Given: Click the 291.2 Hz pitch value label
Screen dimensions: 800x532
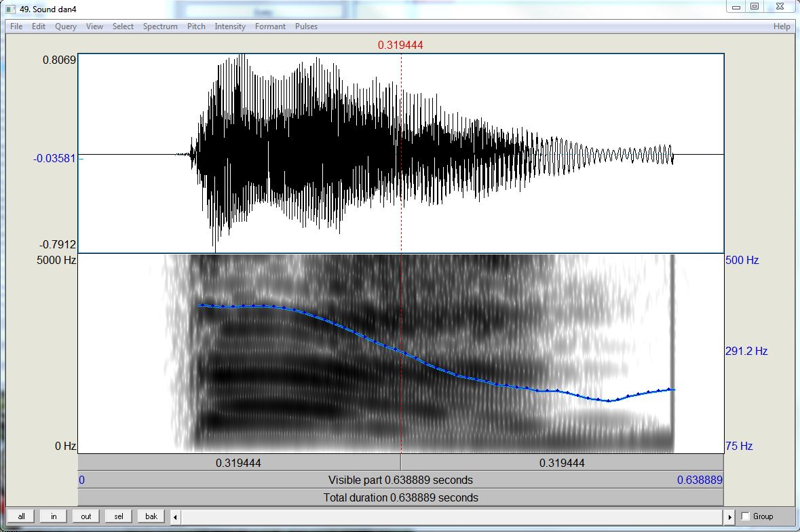Looking at the screenshot, I should (746, 351).
